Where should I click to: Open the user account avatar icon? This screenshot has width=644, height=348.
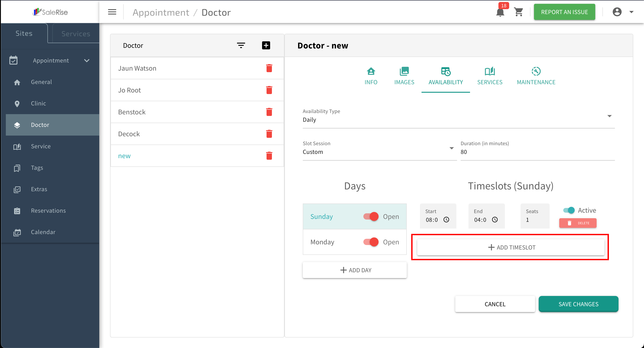point(617,12)
